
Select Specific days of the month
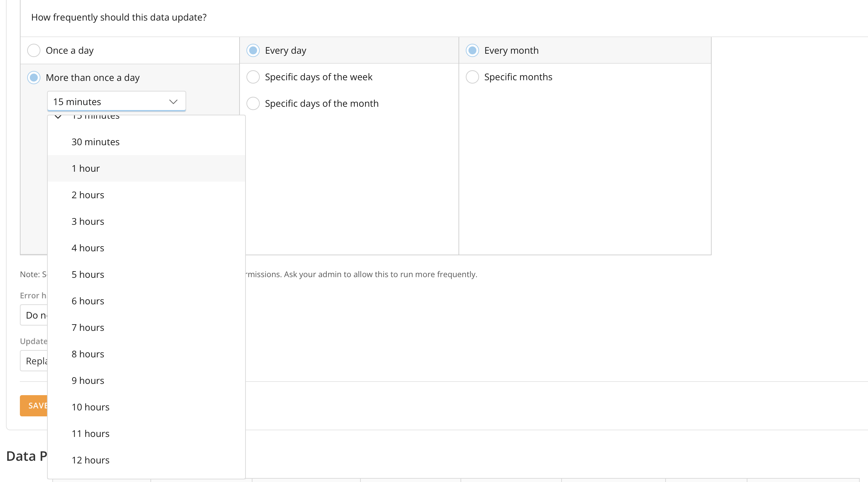253,103
